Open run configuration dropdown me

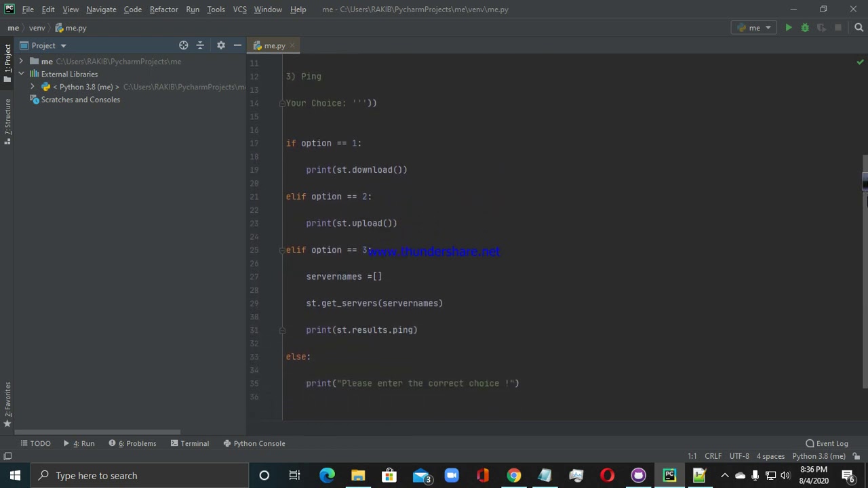coord(754,28)
